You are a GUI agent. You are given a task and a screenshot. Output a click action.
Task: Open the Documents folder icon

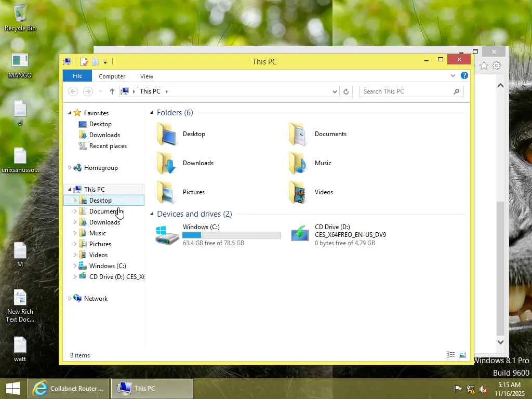point(298,134)
